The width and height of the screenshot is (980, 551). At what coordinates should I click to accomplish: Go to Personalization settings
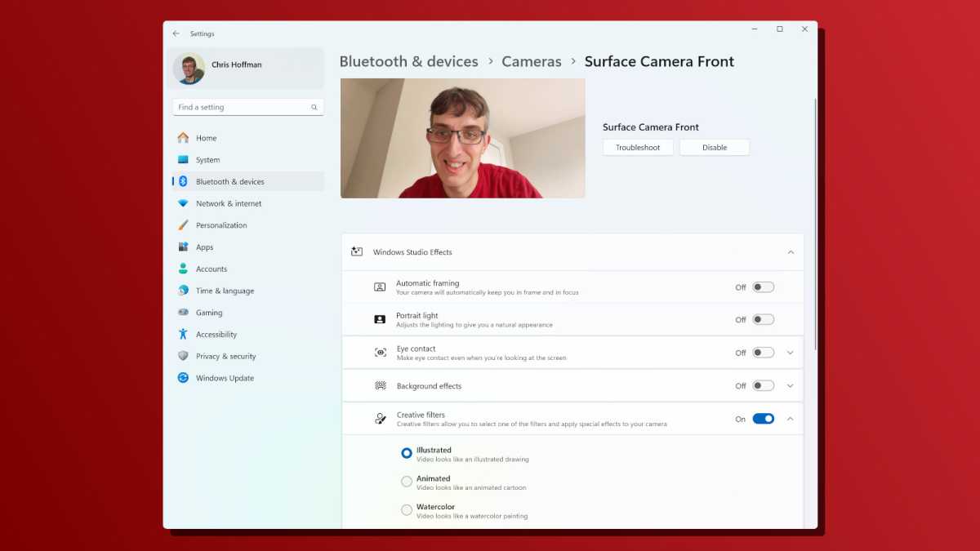[223, 224]
